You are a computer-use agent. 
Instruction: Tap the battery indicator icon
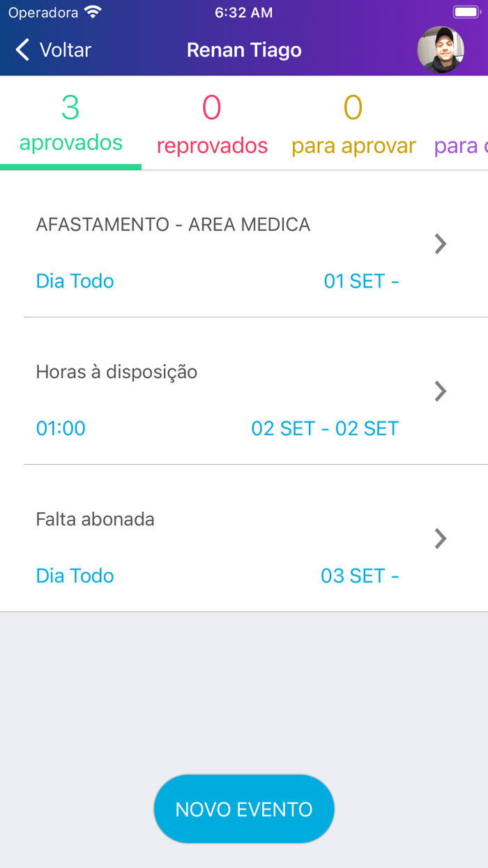click(x=464, y=11)
